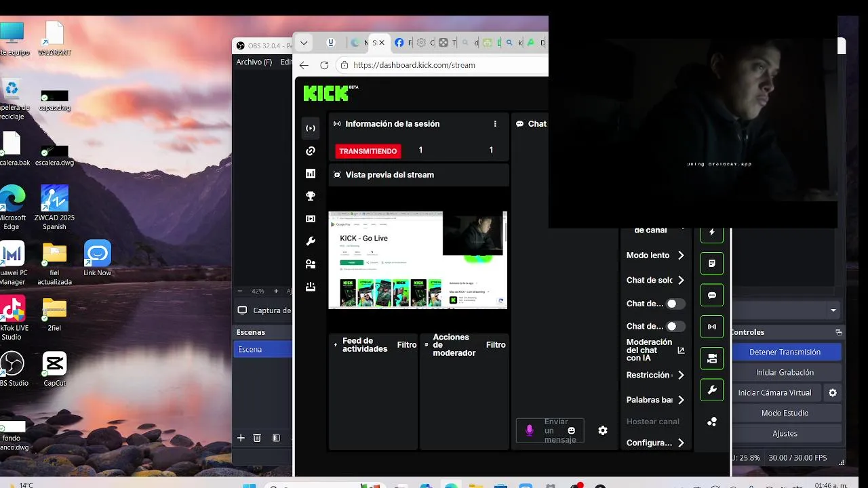868x488 pixels.
Task: Click Filtro in Feed de actividades
Action: (x=407, y=345)
